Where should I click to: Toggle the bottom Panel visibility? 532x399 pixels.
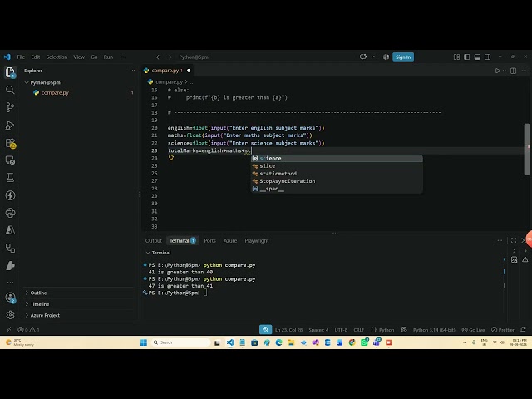[477, 57]
